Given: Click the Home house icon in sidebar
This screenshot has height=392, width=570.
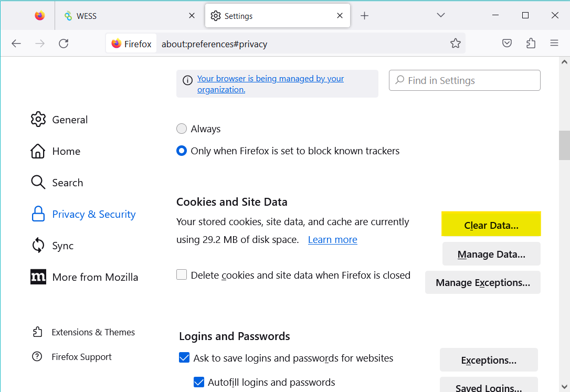Looking at the screenshot, I should tap(38, 151).
